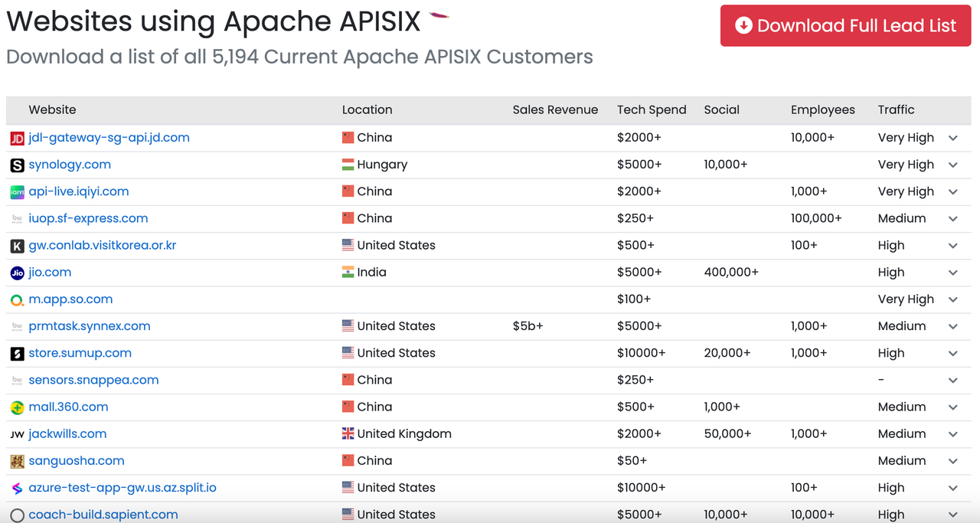Open the row details for sensors.snappea.com
This screenshot has width=980, height=523.
pos(953,380)
